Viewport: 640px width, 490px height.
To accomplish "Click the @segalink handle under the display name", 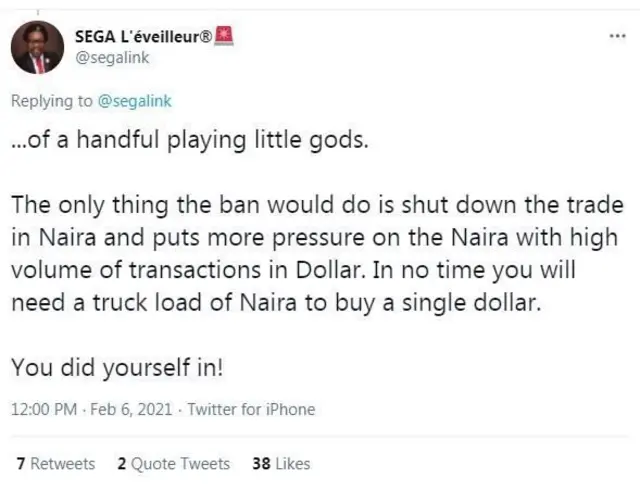I will tap(112, 58).
